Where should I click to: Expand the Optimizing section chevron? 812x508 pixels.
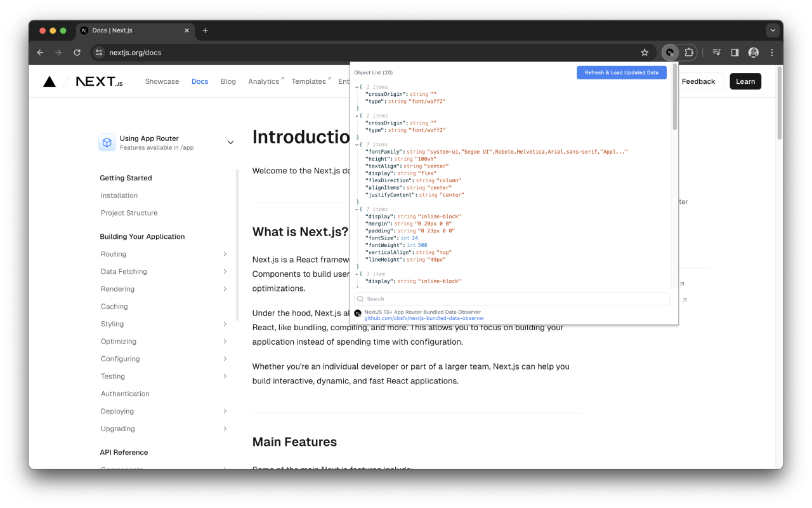(x=225, y=342)
